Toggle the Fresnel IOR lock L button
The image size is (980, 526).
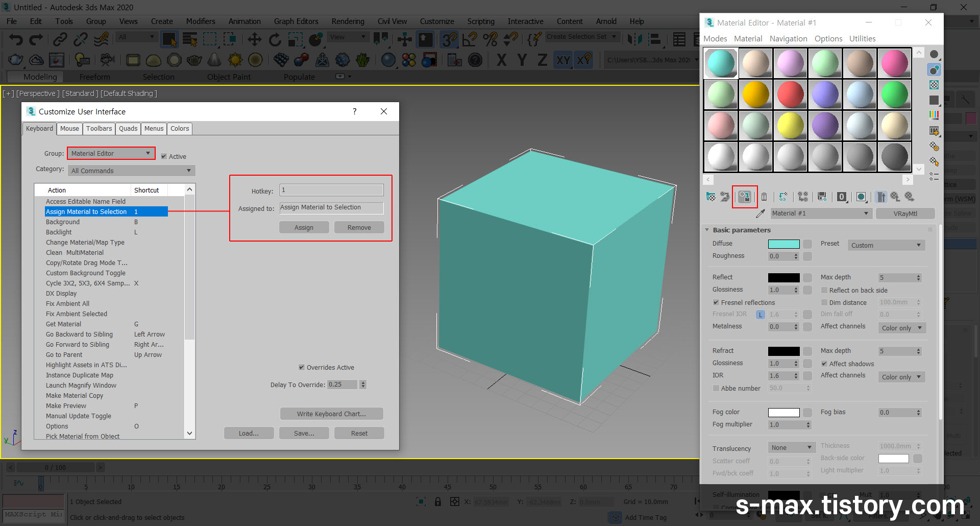[761, 315]
